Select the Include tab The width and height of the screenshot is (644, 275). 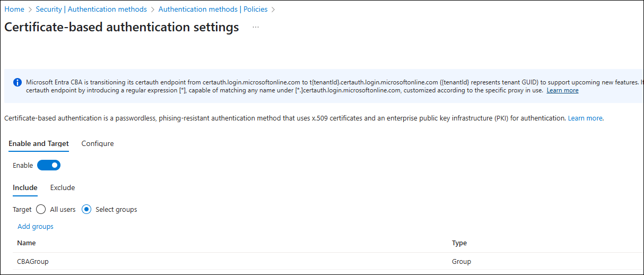(x=25, y=188)
